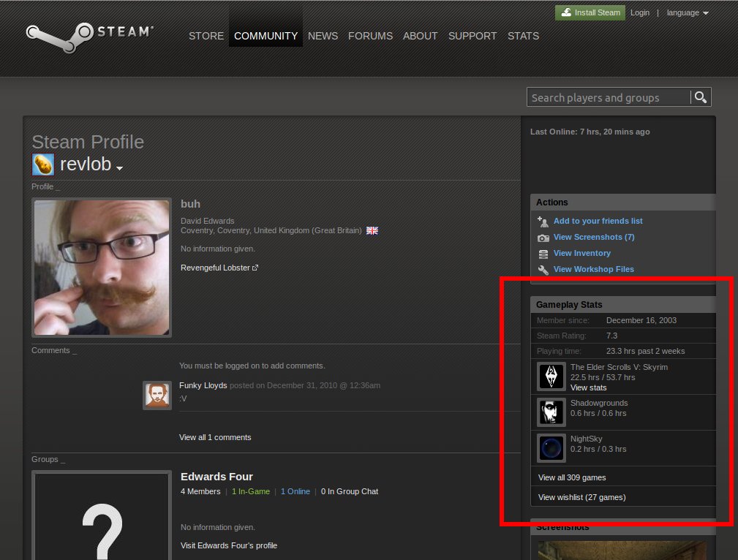This screenshot has width=738, height=560.
Task: Click the revlob small avatar icon
Action: [x=42, y=164]
